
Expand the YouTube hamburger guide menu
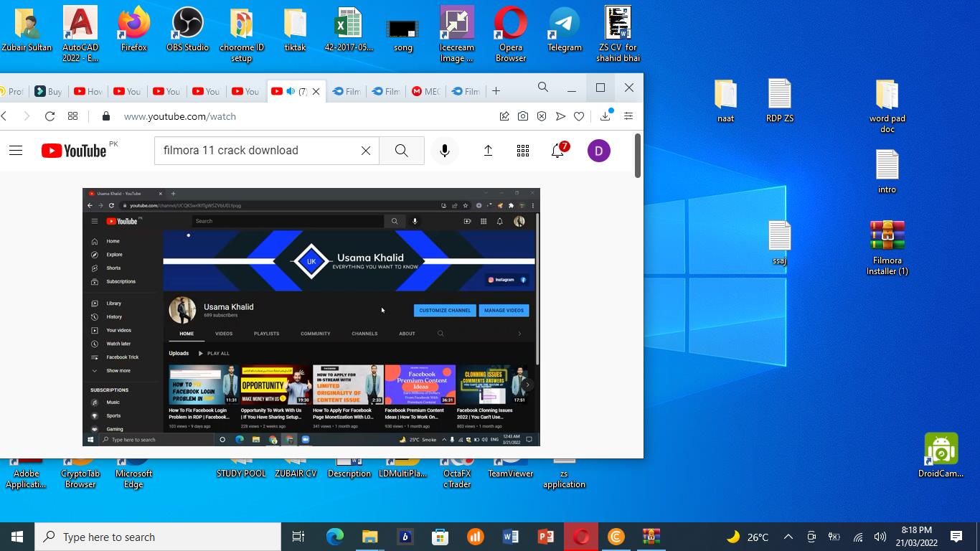[x=16, y=151]
